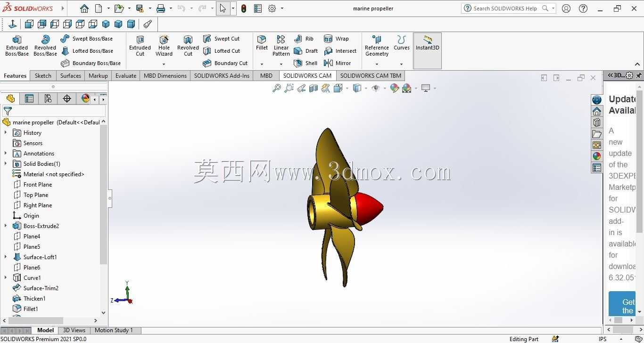This screenshot has height=343, width=644.
Task: Expand the Boss-Extrude2 feature
Action: [6, 226]
